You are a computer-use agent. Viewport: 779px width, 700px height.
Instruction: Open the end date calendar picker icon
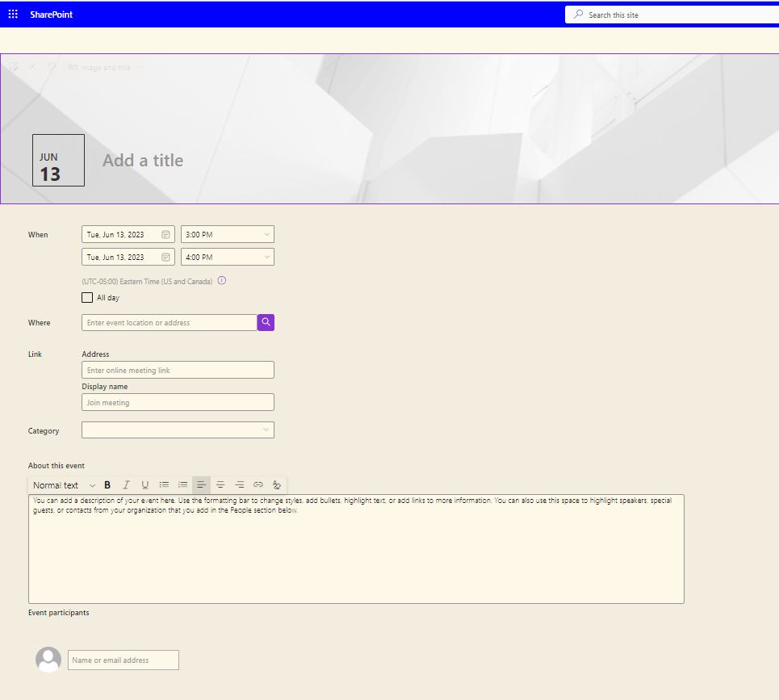tap(166, 257)
